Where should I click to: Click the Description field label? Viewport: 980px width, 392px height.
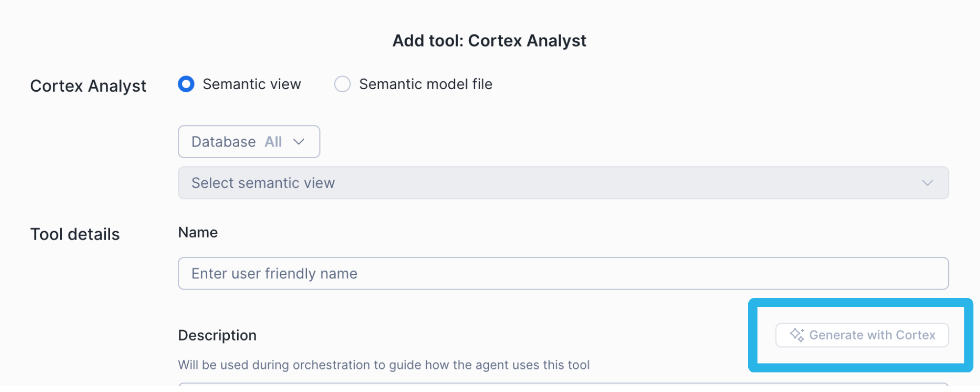click(x=217, y=335)
